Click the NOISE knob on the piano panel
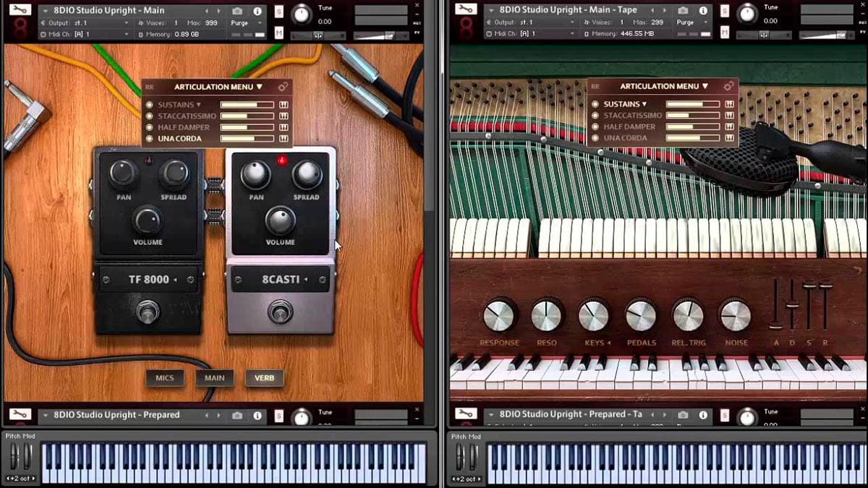This screenshot has height=488, width=868. [x=735, y=316]
